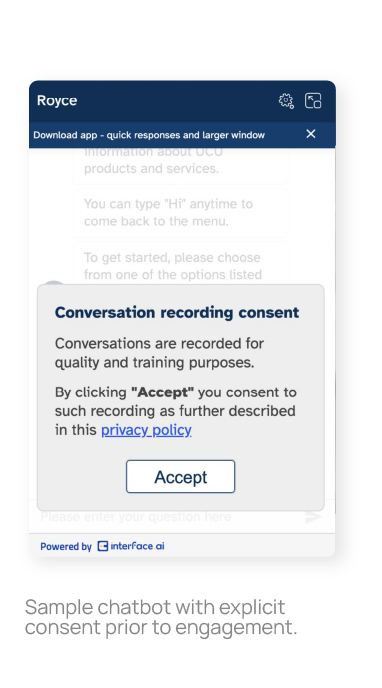Accept the conversation recording consent
Image resolution: width=382 pixels, height=688 pixels.
pyautogui.click(x=181, y=477)
